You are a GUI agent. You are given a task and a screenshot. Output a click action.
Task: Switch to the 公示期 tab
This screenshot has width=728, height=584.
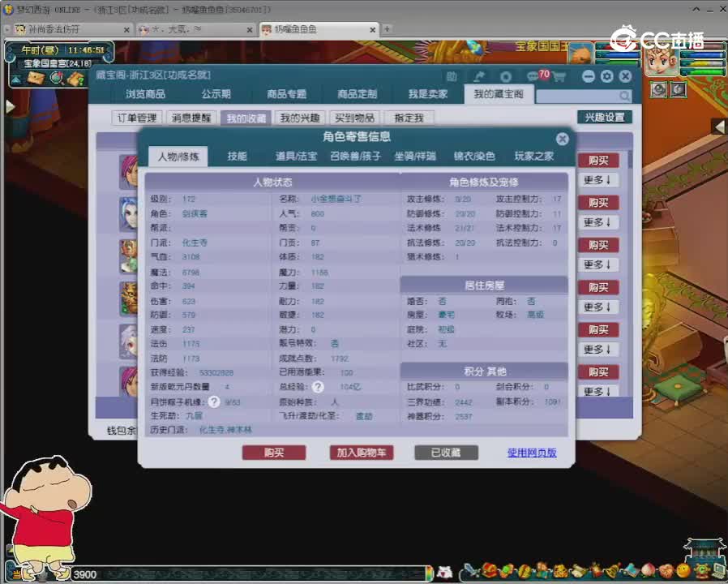pyautogui.click(x=216, y=94)
